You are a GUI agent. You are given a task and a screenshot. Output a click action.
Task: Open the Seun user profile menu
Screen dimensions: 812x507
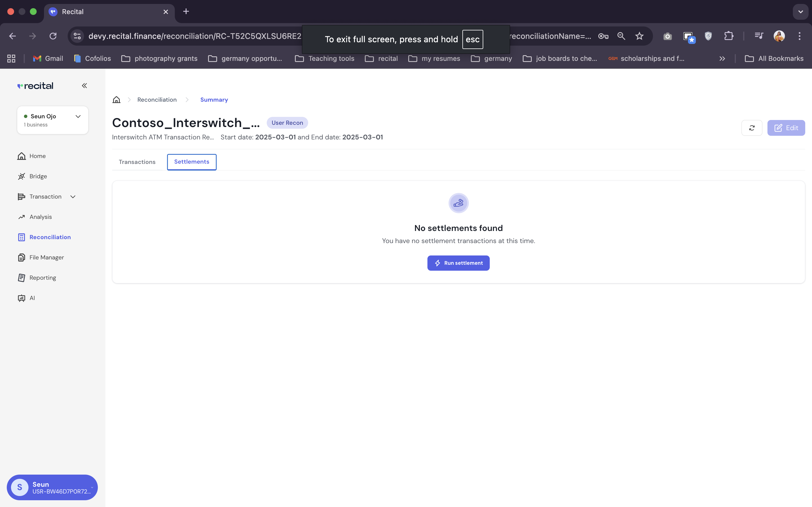tap(52, 487)
